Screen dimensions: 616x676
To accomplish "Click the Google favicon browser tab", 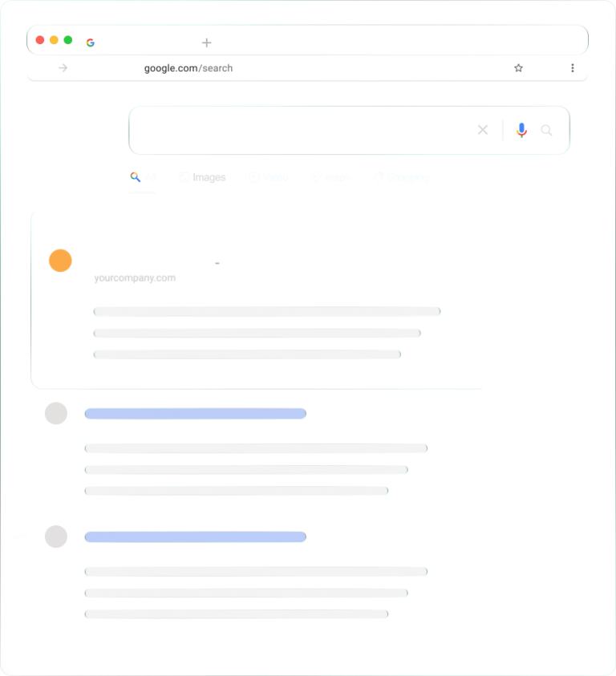I will click(x=90, y=43).
